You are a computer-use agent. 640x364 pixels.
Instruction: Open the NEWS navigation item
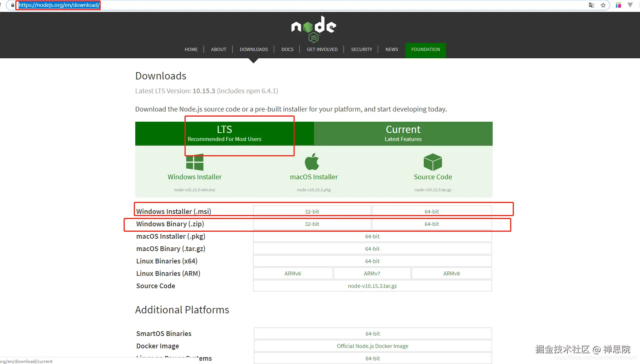(x=392, y=50)
